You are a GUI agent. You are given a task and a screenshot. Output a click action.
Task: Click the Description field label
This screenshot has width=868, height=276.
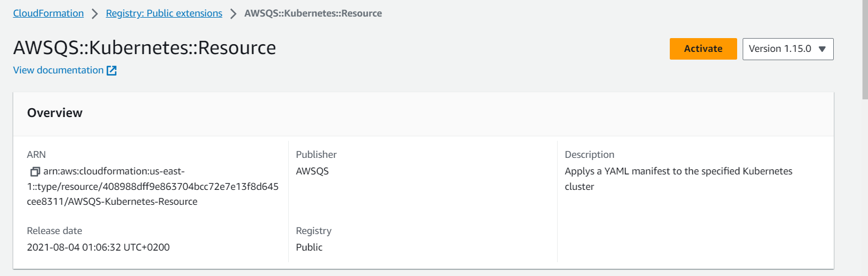pos(589,155)
